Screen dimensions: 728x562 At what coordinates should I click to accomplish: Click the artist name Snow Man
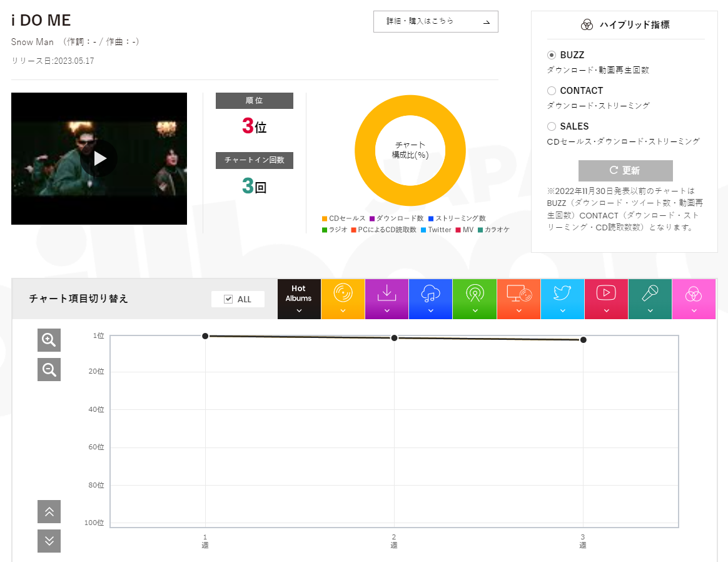[33, 42]
